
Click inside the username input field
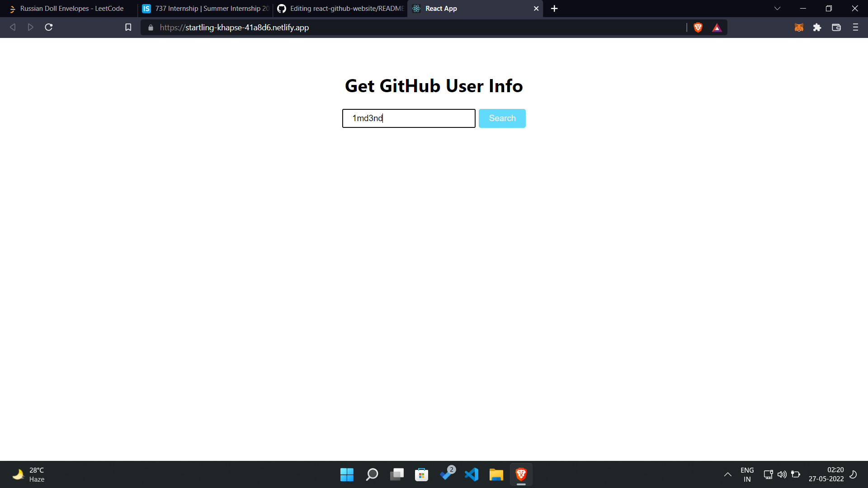click(408, 118)
